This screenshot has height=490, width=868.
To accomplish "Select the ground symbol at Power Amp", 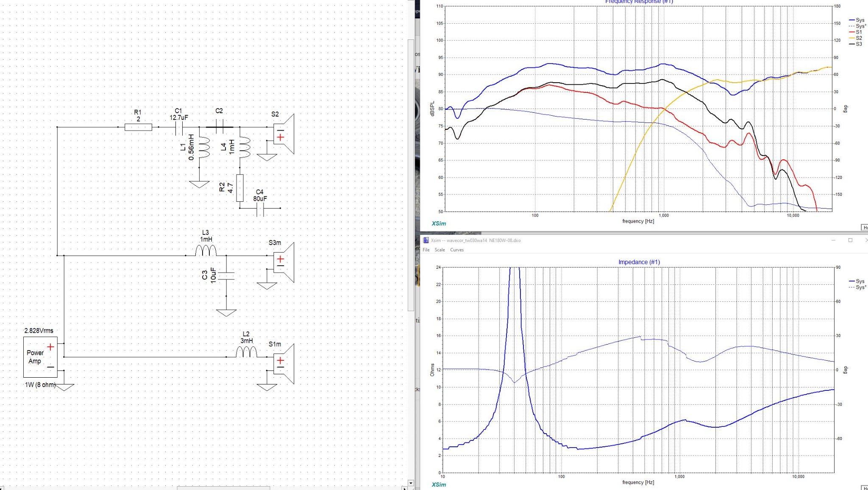I will click(x=64, y=387).
